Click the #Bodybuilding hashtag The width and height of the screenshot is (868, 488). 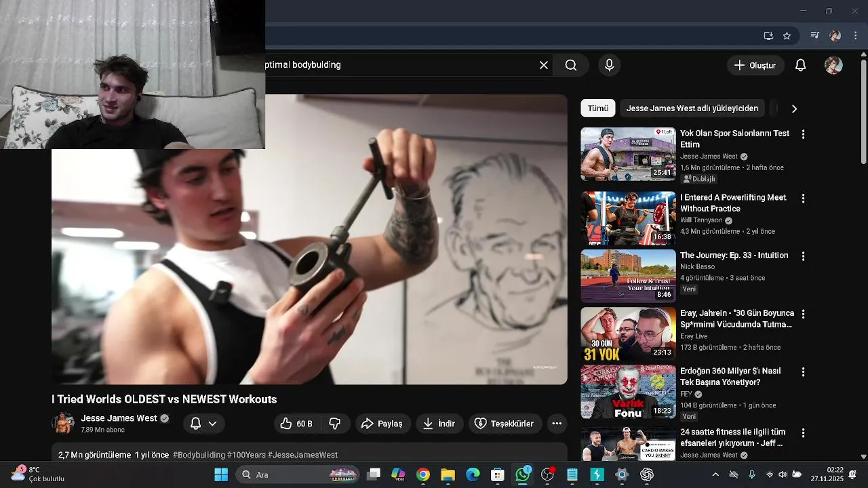(x=199, y=455)
